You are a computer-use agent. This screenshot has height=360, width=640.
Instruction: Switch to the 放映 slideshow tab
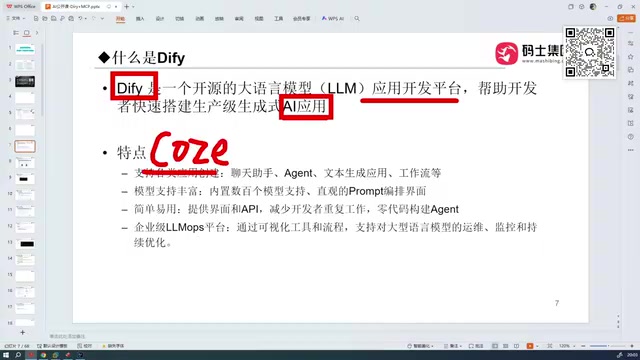(219, 19)
